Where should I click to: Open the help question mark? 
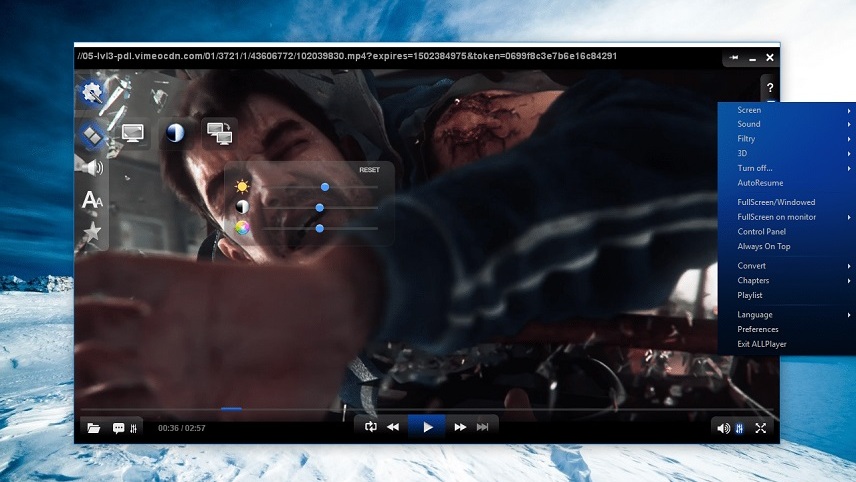pos(770,87)
